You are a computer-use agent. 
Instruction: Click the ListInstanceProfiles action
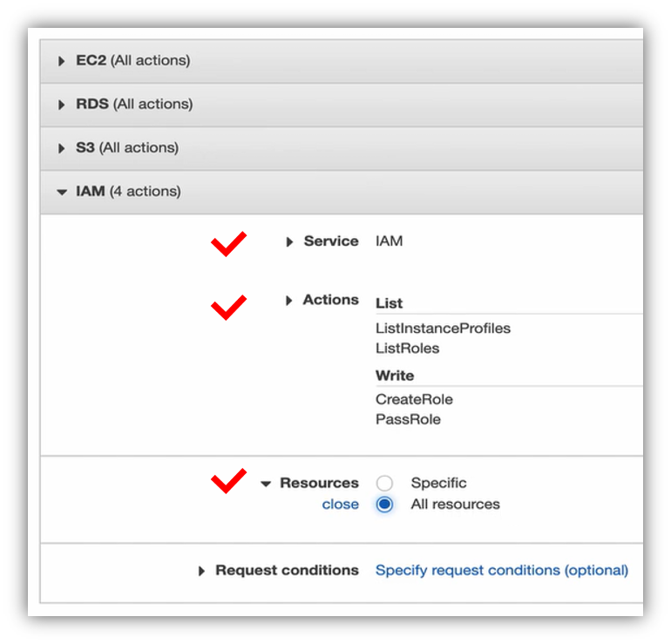coord(443,329)
